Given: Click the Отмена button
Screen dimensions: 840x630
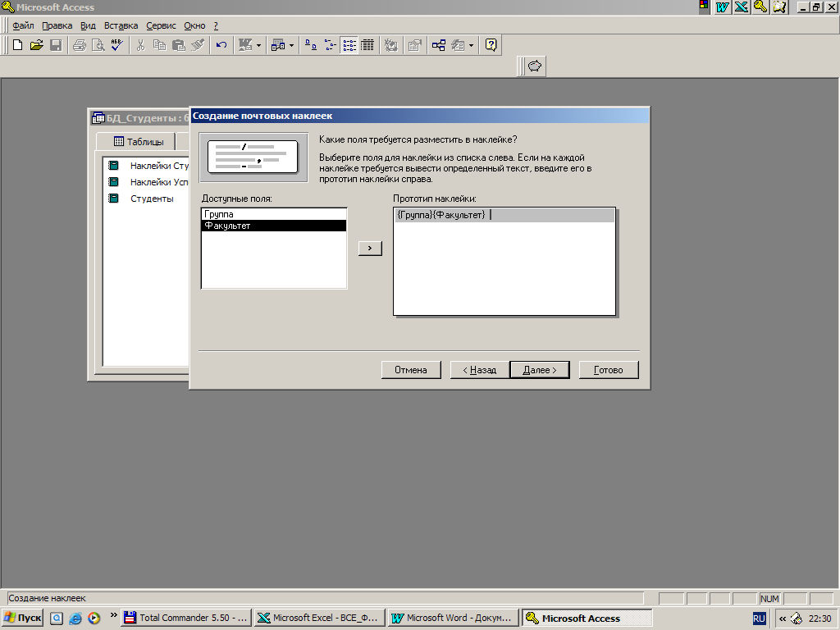Looking at the screenshot, I should (x=411, y=370).
